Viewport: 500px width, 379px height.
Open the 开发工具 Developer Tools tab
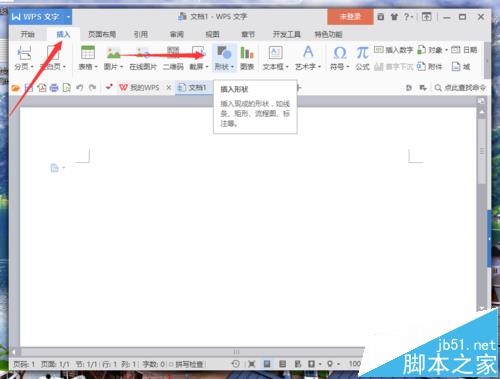pyautogui.click(x=287, y=34)
